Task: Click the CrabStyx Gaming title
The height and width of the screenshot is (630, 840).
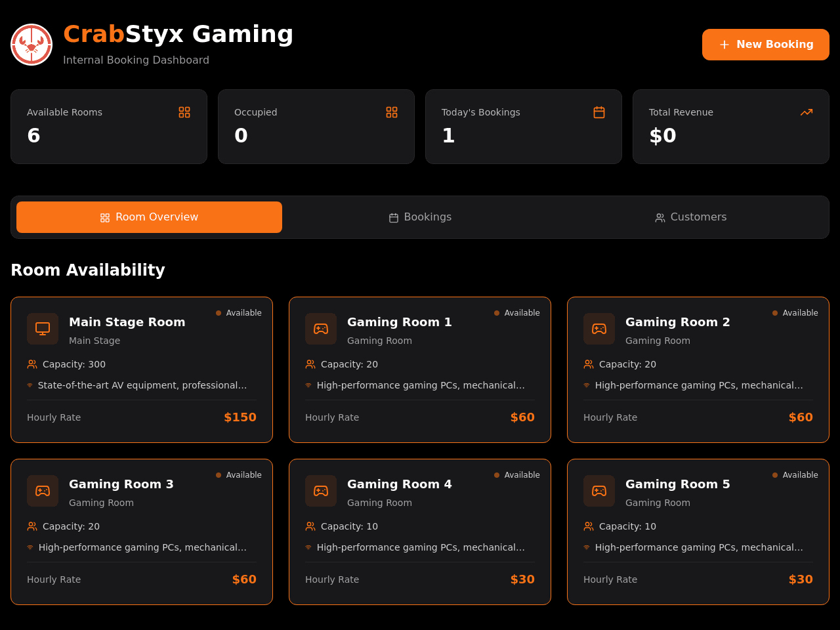Action: (178, 34)
